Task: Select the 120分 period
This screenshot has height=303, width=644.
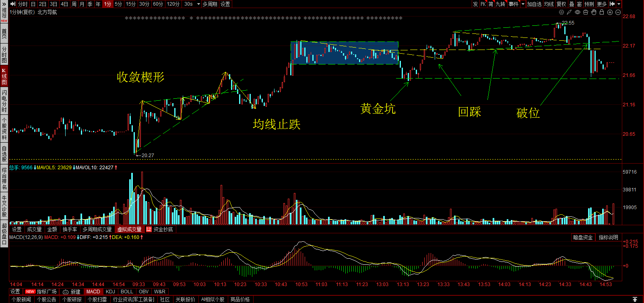Action: click(173, 4)
